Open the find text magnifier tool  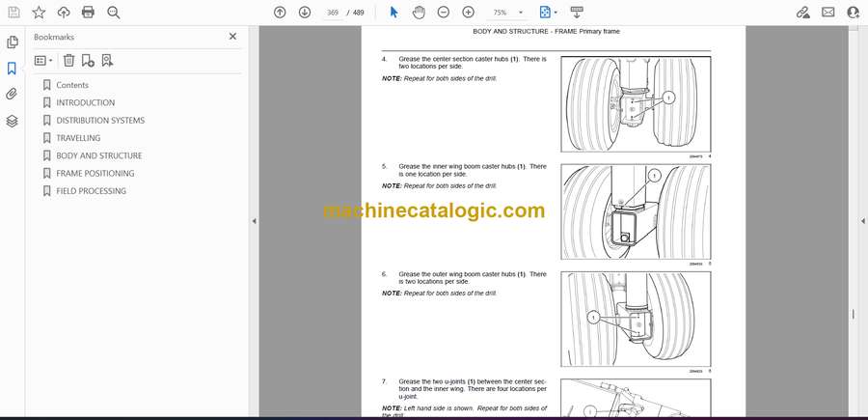[114, 13]
